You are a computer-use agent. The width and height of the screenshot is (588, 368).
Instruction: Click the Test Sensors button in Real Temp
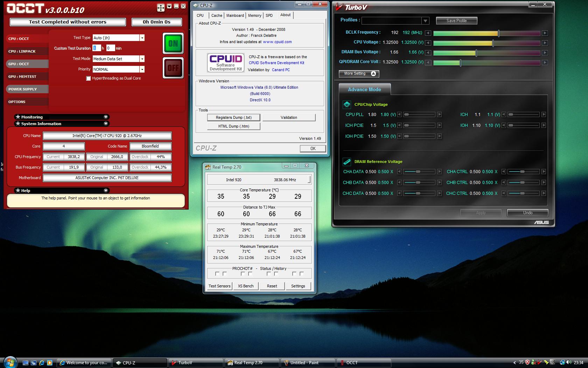pos(219,286)
